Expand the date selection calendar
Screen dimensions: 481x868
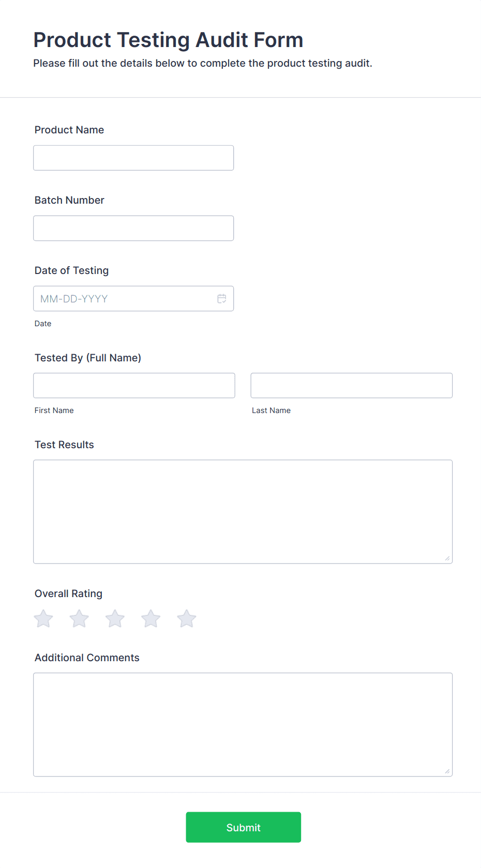(x=222, y=298)
